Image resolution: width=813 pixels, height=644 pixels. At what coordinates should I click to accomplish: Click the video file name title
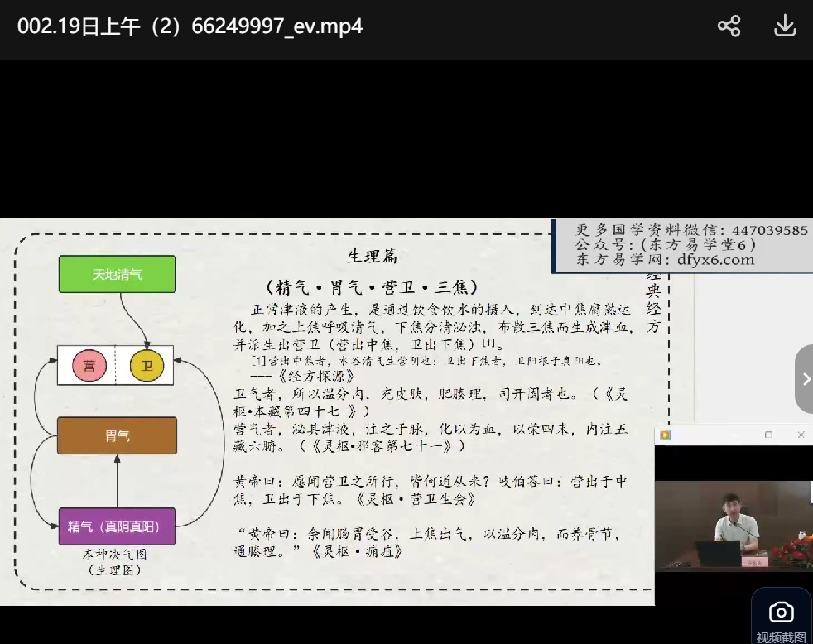[x=190, y=26]
